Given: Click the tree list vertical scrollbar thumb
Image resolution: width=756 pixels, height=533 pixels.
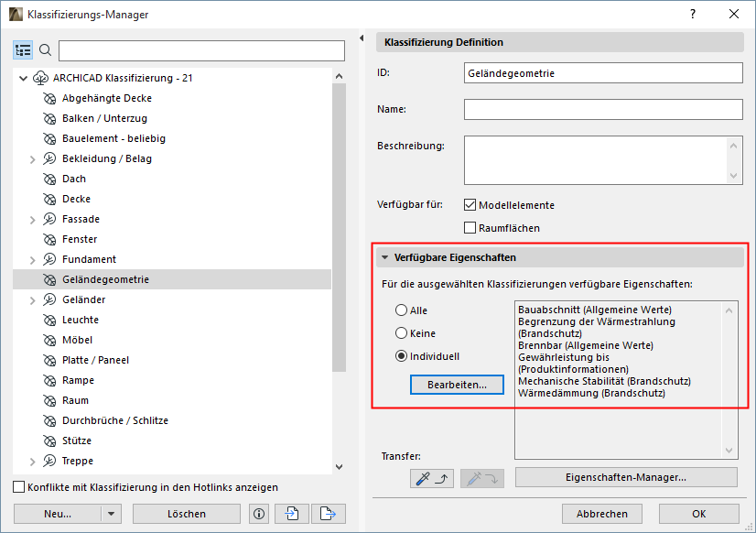Looking at the screenshot, I should (x=339, y=227).
